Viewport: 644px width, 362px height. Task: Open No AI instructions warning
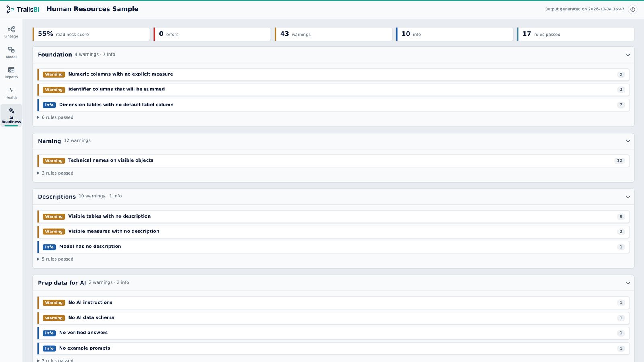(x=333, y=302)
